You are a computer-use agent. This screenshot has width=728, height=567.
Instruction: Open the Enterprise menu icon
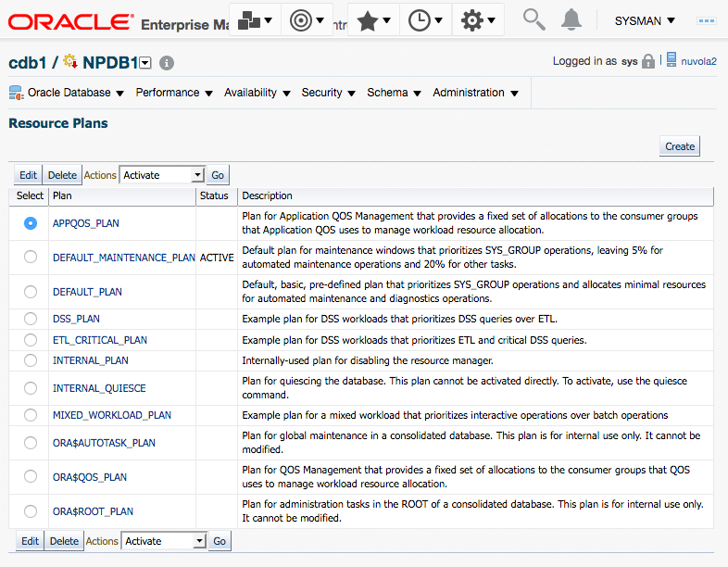tap(255, 20)
